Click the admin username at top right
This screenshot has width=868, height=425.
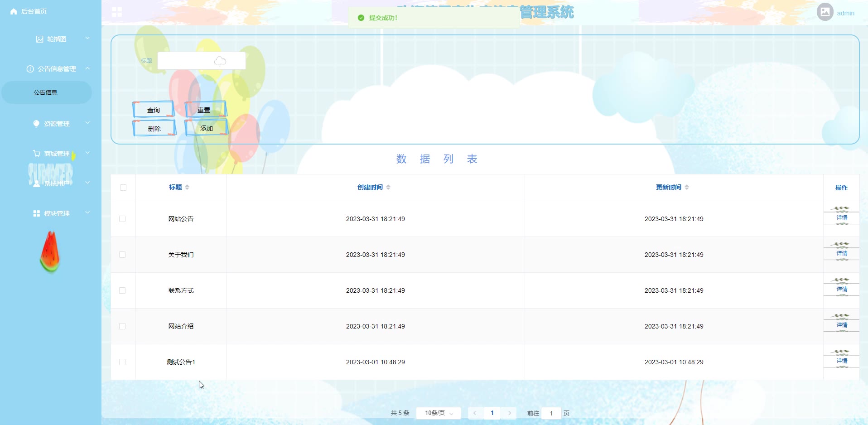tap(846, 13)
